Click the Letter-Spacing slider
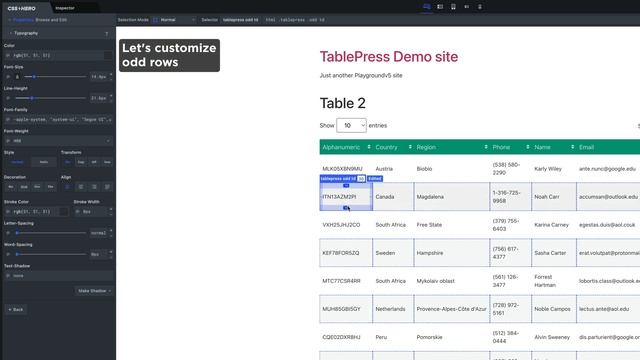Screen dimensions: 640x360 tap(51, 233)
